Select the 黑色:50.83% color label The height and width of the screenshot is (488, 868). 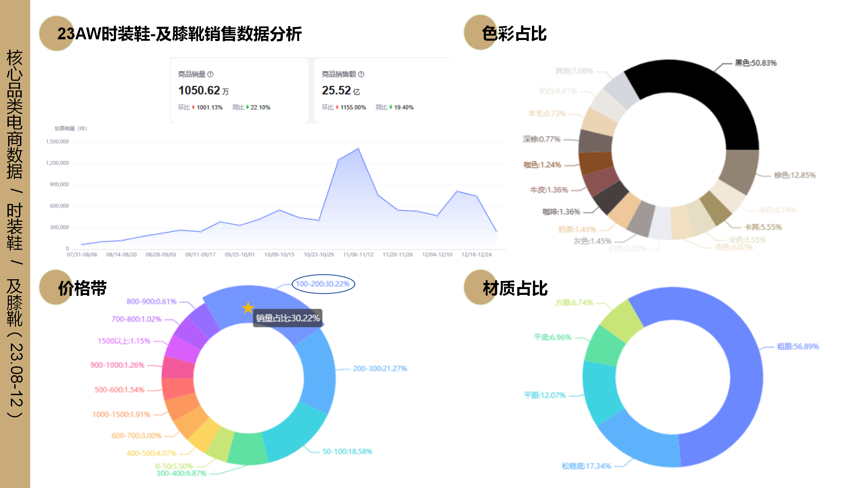click(x=755, y=63)
